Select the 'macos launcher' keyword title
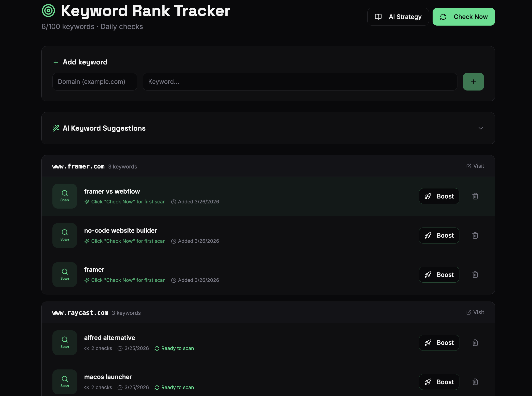Viewport: 532px width, 396px height. 108,377
